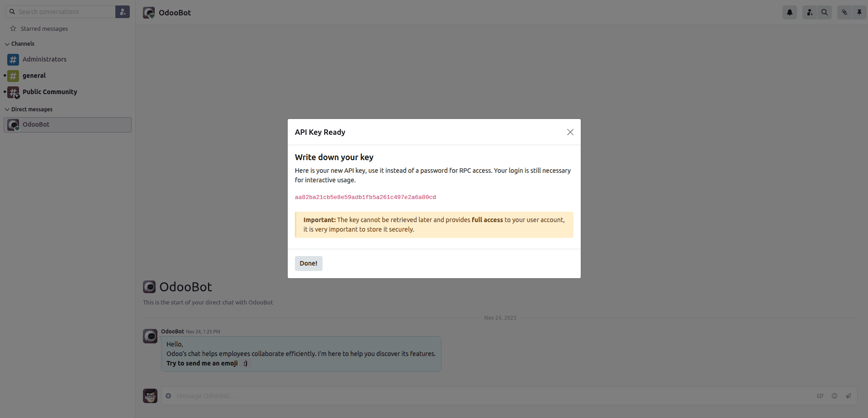Viewport: 868px width, 418px height.
Task: Open the notifications bell icon
Action: tap(789, 12)
